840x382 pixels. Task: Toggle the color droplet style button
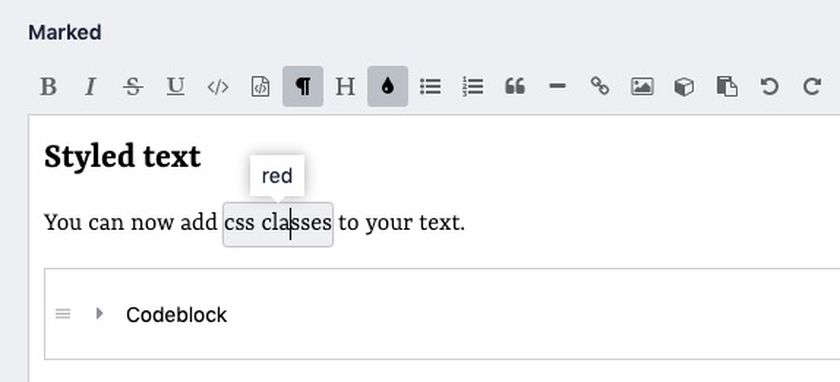[x=387, y=86]
